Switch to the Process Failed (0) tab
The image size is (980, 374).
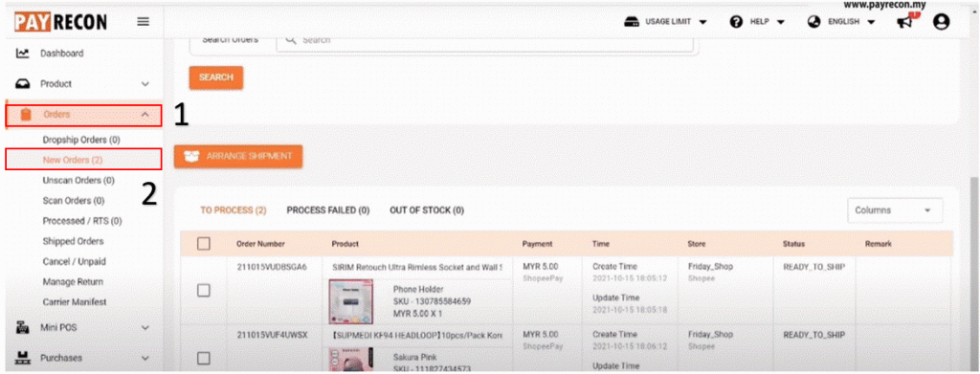328,210
